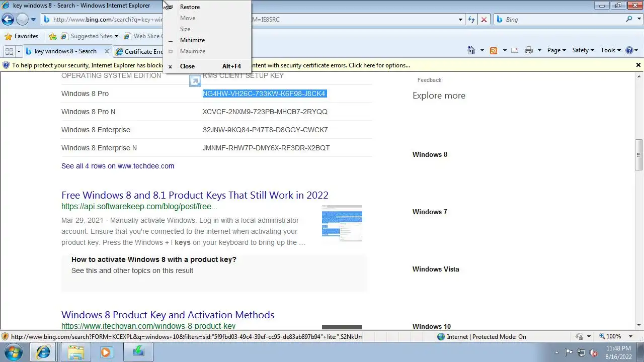The image size is (644, 362).
Task: Click the Feedback link in right column
Action: (x=429, y=80)
